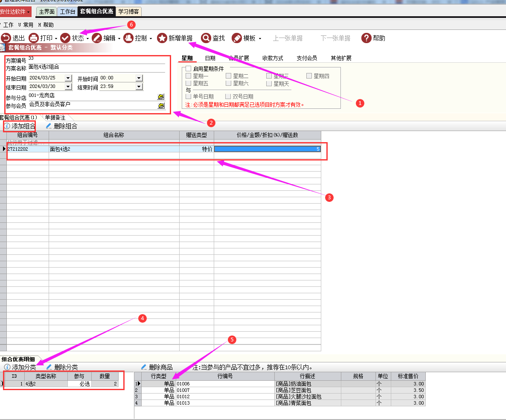506x420 pixels.
Task: Expand the 编辑 dropdown arrow
Action: coord(119,38)
